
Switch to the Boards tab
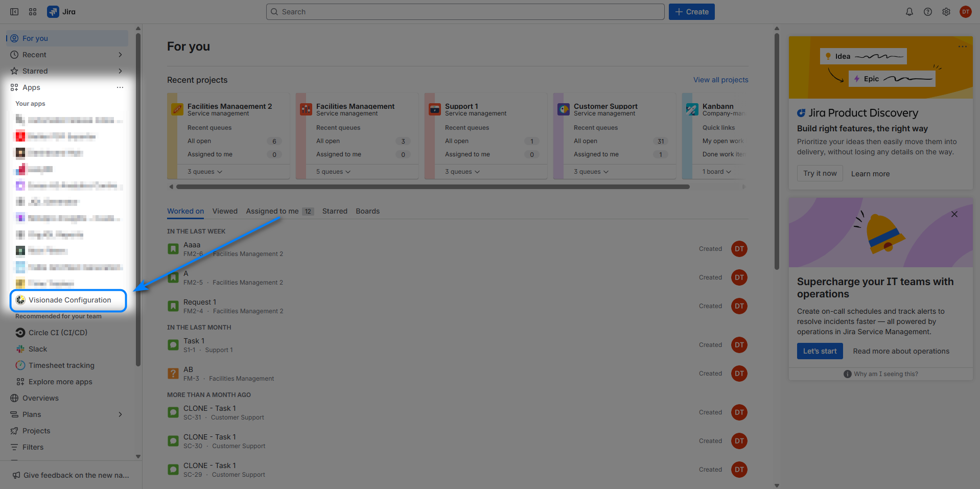tap(368, 211)
